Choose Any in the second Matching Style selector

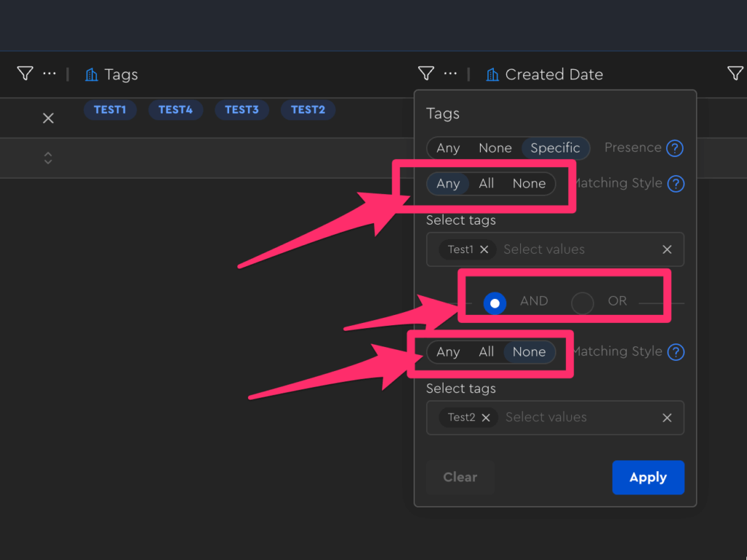coord(448,352)
